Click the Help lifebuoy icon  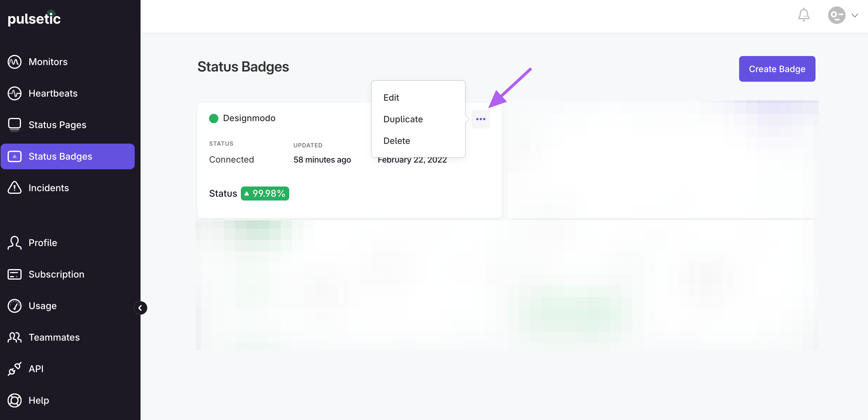(15, 400)
